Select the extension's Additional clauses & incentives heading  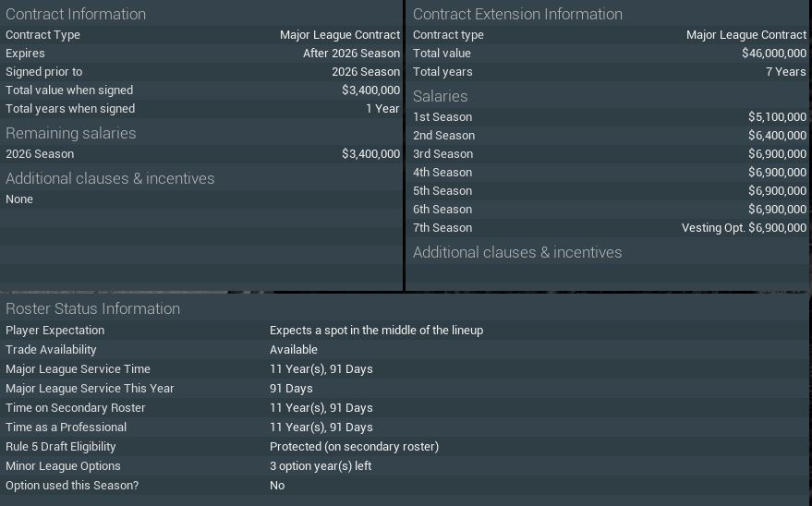point(517,252)
